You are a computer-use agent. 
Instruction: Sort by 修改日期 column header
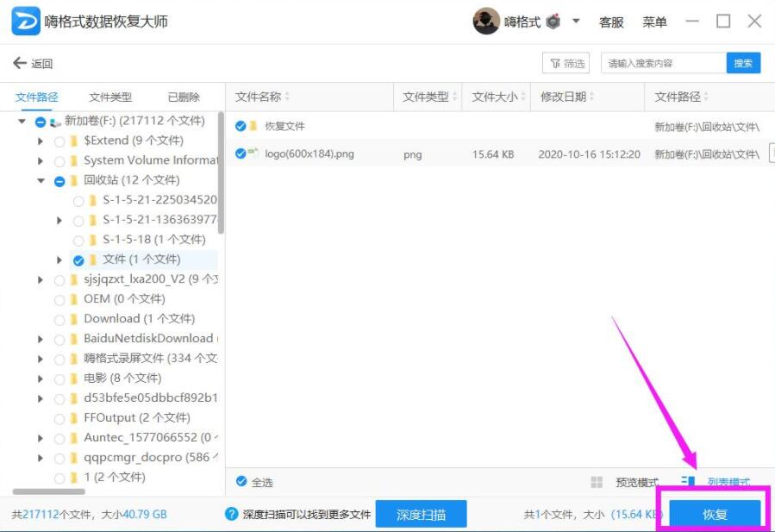coord(564,97)
